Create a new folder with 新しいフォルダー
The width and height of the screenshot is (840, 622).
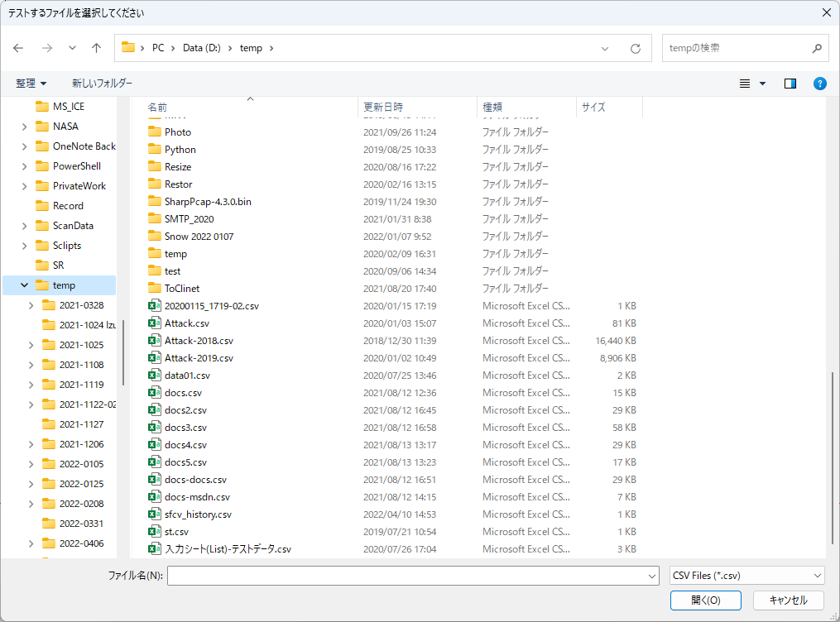tap(102, 84)
